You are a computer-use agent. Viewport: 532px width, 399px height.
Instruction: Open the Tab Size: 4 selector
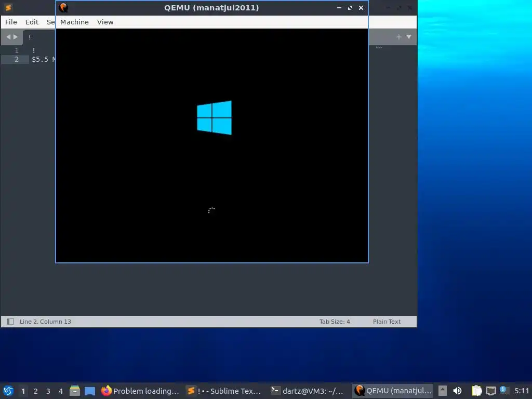click(x=335, y=322)
